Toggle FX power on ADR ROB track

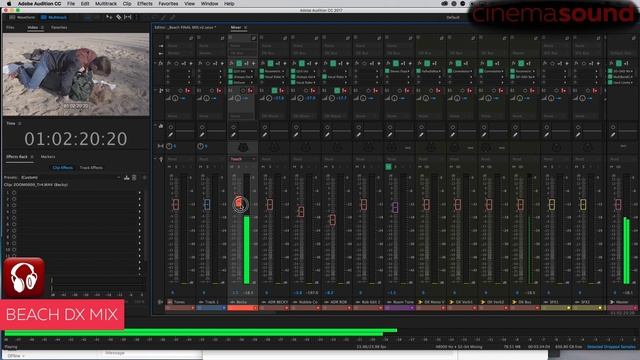[x=333, y=63]
